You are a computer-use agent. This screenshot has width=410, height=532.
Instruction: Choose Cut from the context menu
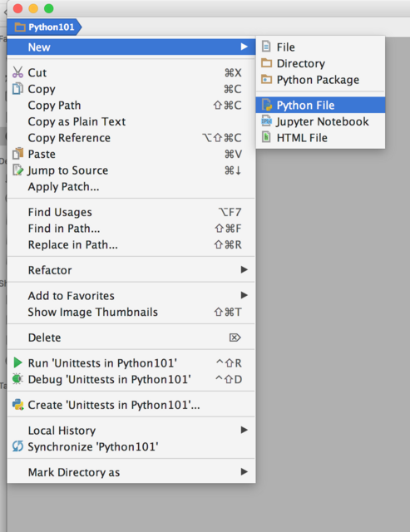pyautogui.click(x=131, y=72)
